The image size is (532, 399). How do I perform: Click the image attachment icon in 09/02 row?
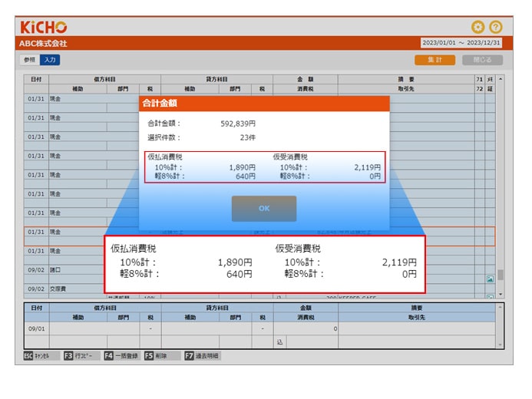(490, 279)
